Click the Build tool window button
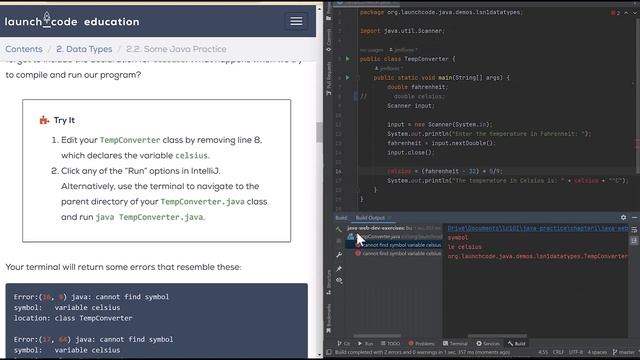The height and width of the screenshot is (360, 640). [517, 344]
